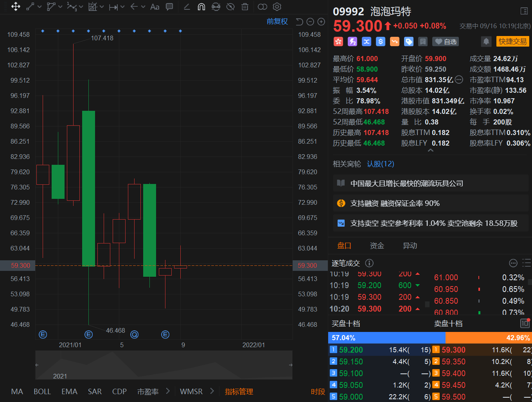
Task: Expand polygon shape tool options
Action: click(60, 7)
